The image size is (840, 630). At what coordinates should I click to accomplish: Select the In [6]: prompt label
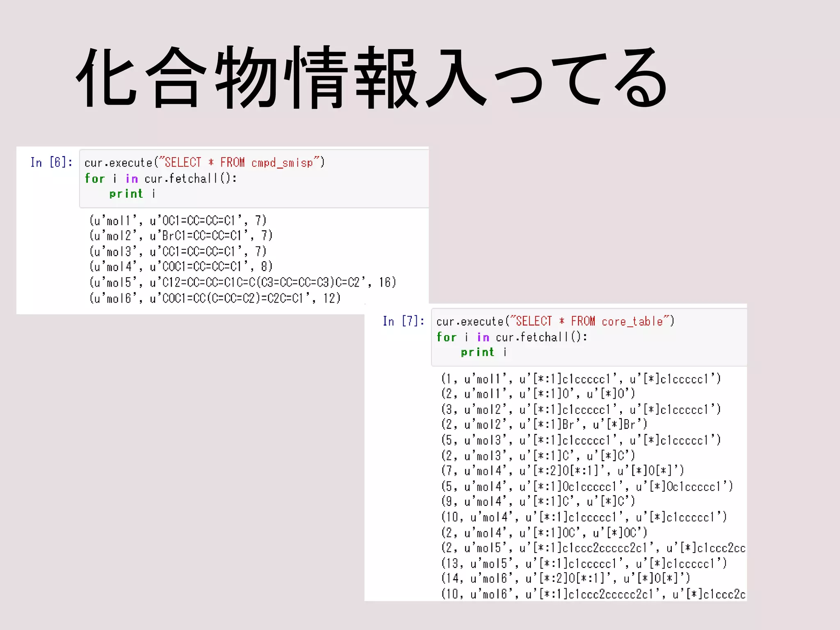51,163
